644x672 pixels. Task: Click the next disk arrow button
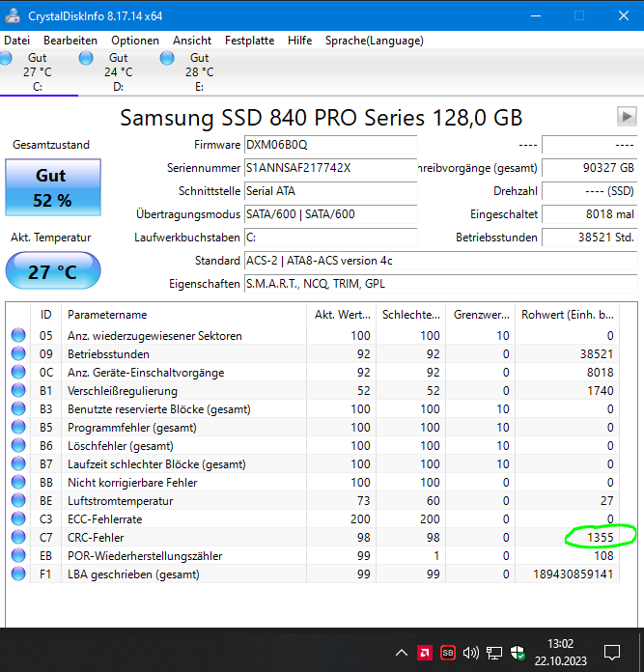[627, 116]
